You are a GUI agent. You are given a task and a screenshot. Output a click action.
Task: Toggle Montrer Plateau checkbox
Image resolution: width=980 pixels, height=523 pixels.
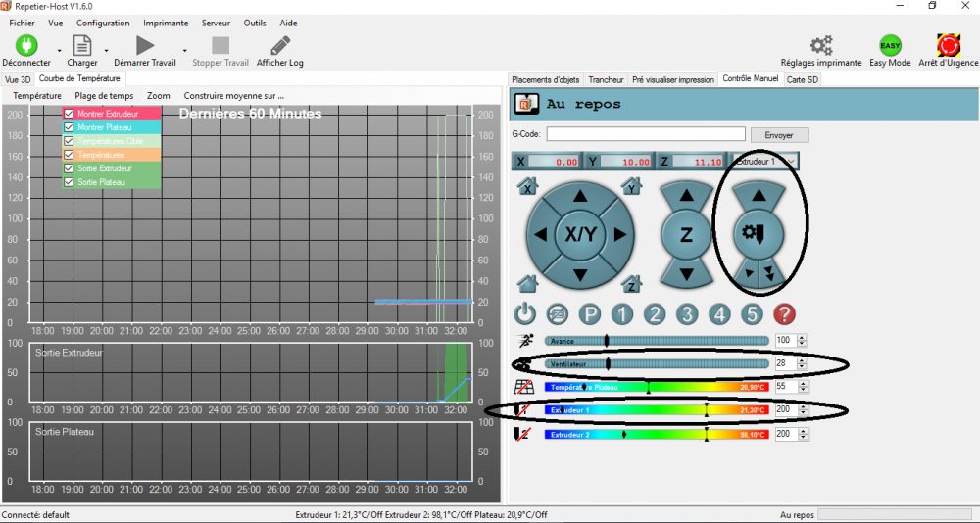(x=69, y=127)
